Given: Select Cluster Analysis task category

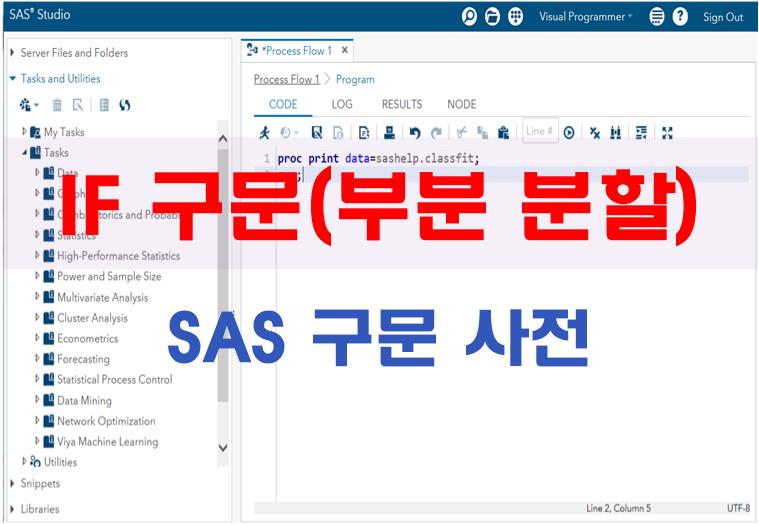Looking at the screenshot, I should [x=92, y=318].
